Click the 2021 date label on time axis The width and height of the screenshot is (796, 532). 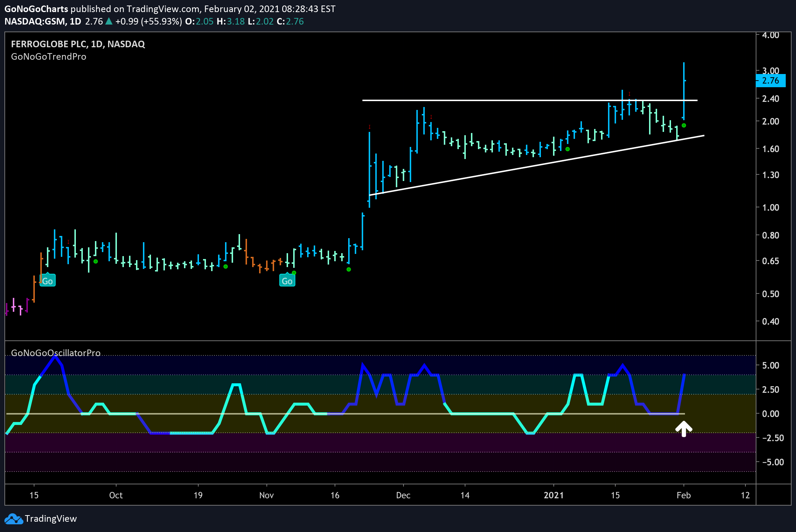point(554,495)
